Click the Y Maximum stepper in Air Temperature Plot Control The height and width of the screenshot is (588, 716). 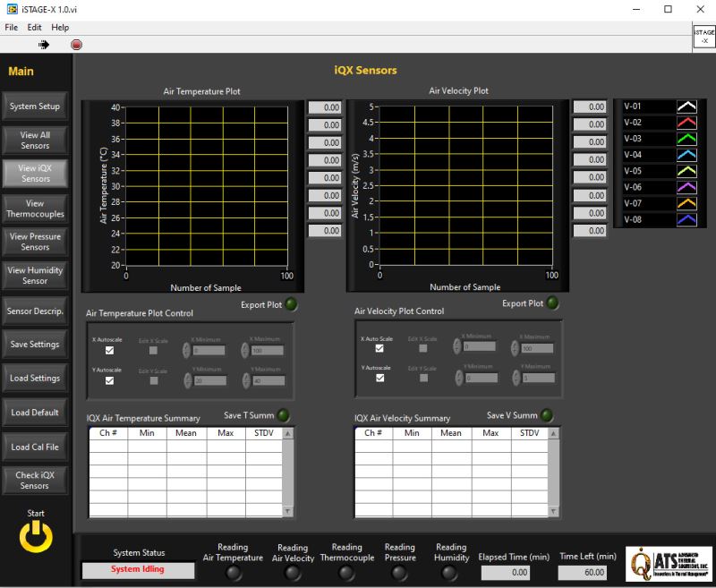coord(247,380)
